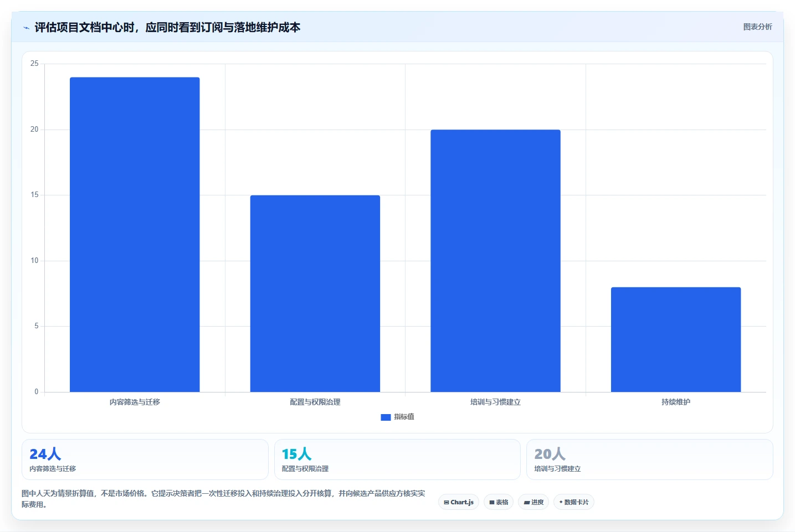Click the 数据卡片 tag
Image resolution: width=795 pixels, height=532 pixels.
(574, 502)
